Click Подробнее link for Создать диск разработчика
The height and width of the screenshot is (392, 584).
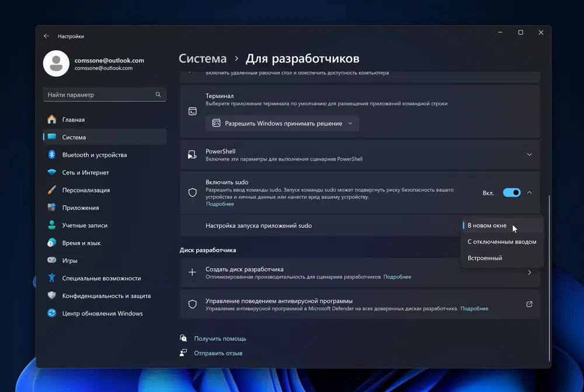397,276
